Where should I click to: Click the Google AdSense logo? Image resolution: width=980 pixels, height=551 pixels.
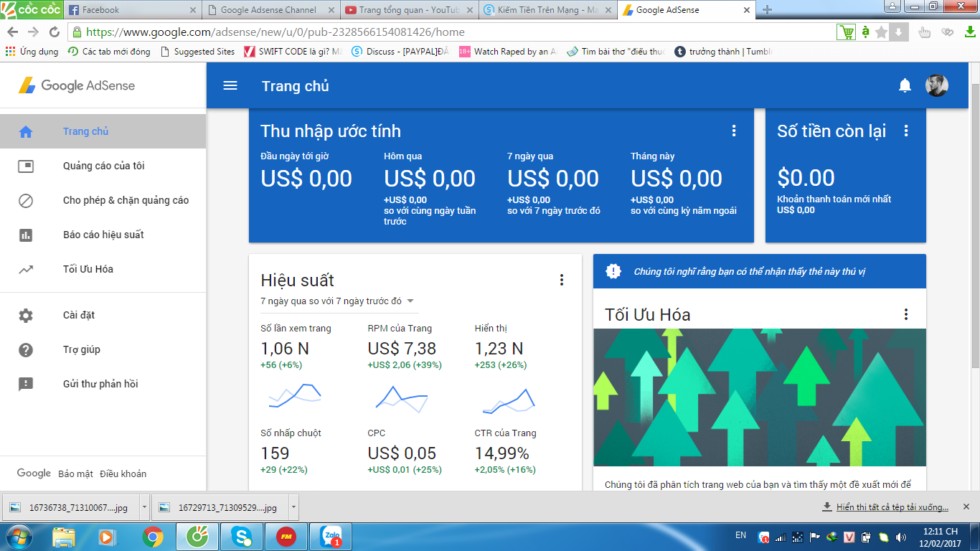[77, 85]
